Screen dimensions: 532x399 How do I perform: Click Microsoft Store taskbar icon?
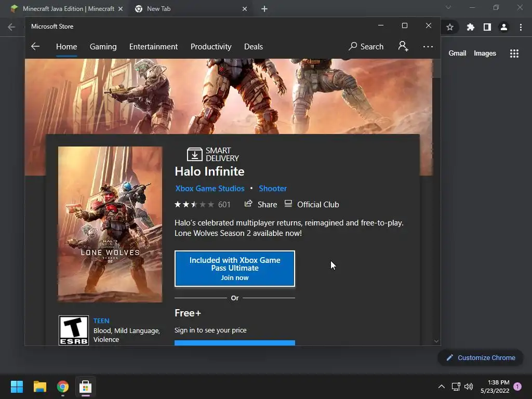(86, 387)
